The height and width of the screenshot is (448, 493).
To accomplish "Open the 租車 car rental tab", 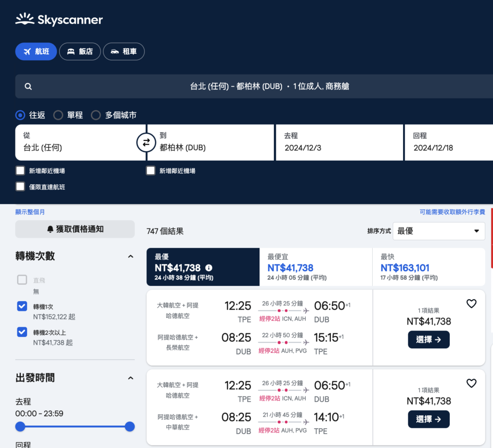I will [124, 51].
